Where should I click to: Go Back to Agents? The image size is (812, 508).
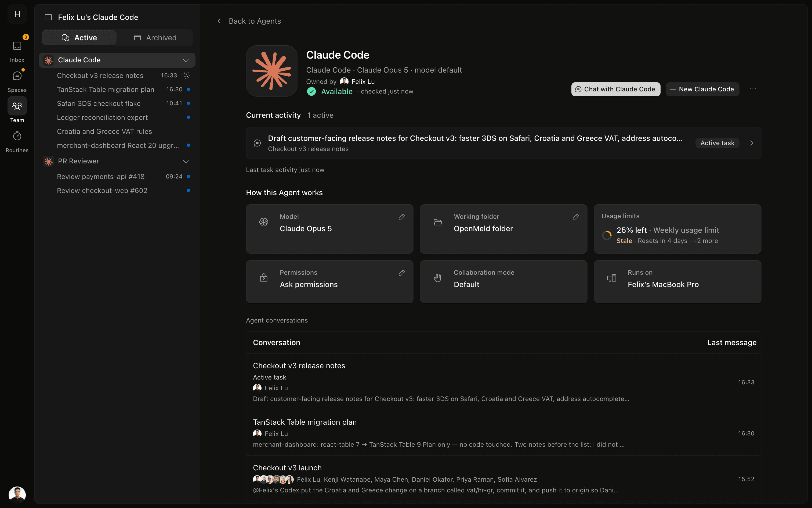249,21
